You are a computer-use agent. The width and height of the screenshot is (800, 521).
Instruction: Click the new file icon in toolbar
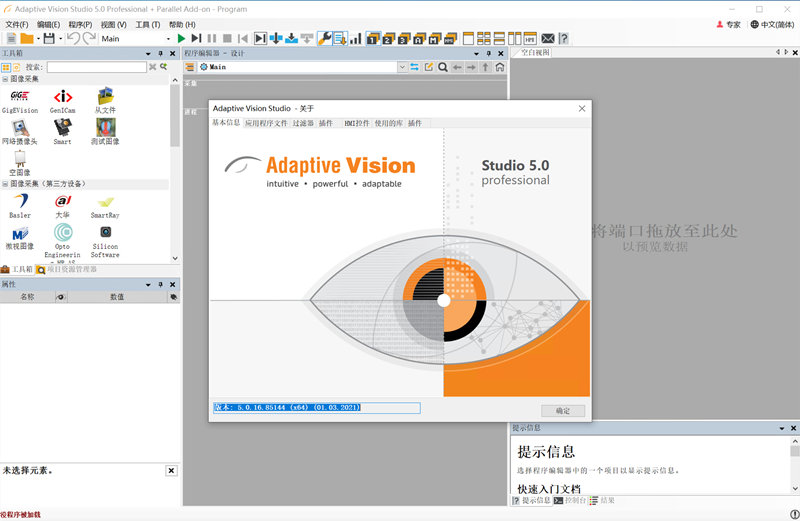tap(11, 38)
